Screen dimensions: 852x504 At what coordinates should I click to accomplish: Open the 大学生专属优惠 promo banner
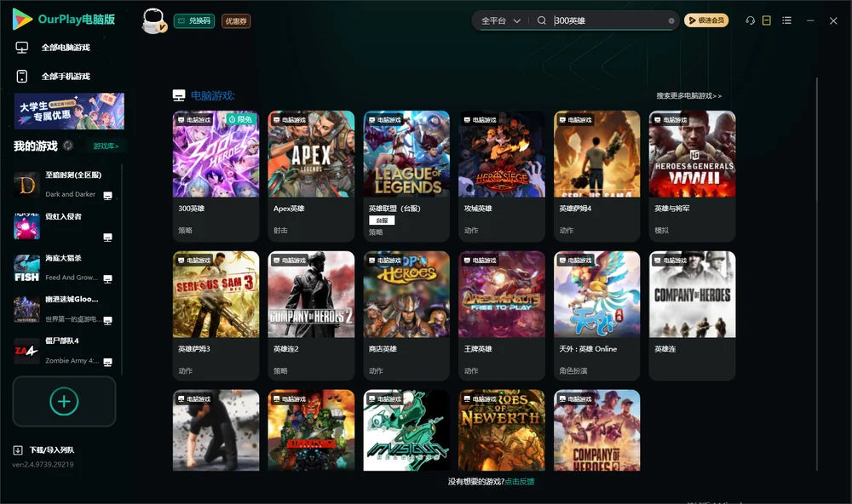[x=69, y=112]
